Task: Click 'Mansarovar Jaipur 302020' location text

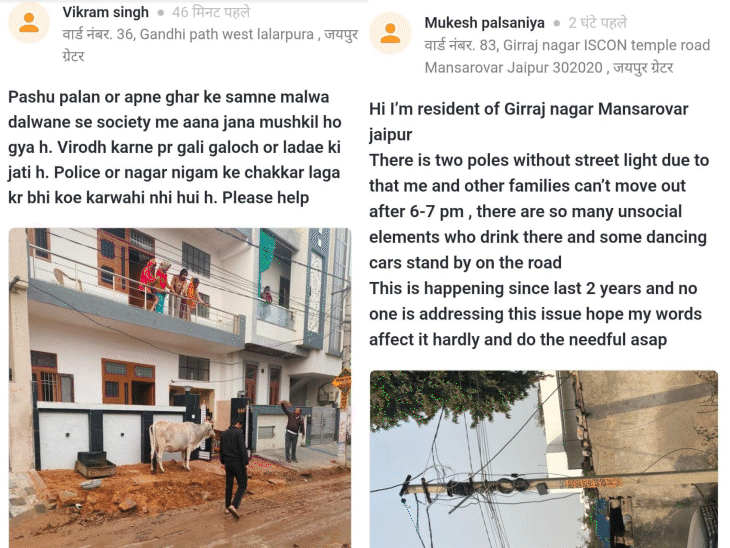Action: click(x=514, y=68)
